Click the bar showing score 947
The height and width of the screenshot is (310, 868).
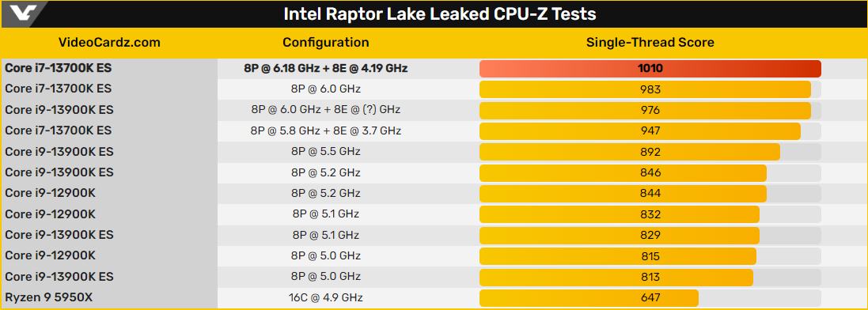[640, 131]
